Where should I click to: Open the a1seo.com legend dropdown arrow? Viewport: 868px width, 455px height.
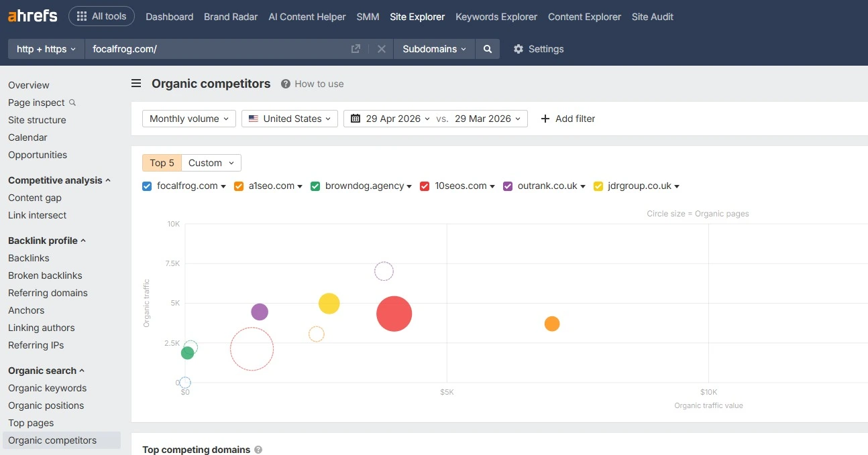click(x=300, y=187)
